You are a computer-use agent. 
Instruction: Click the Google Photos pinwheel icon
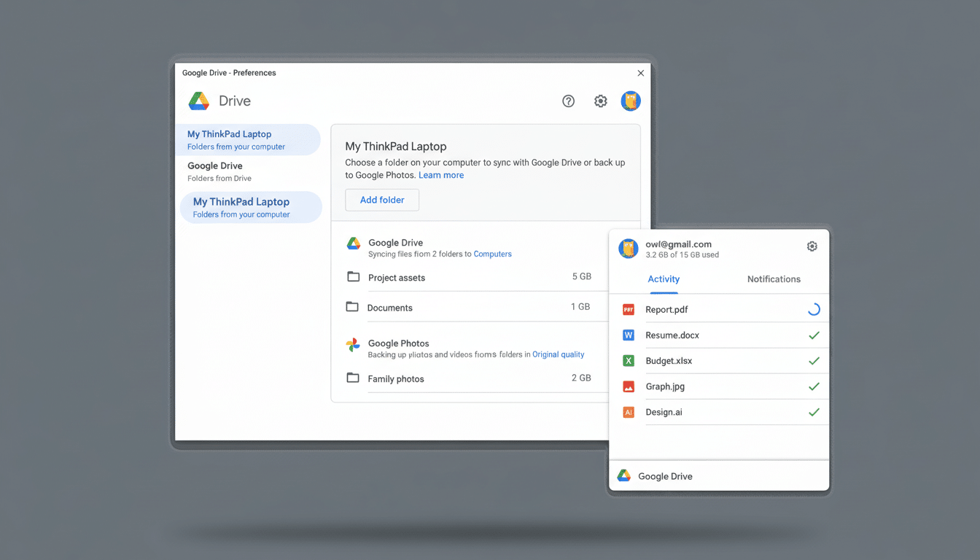point(353,343)
